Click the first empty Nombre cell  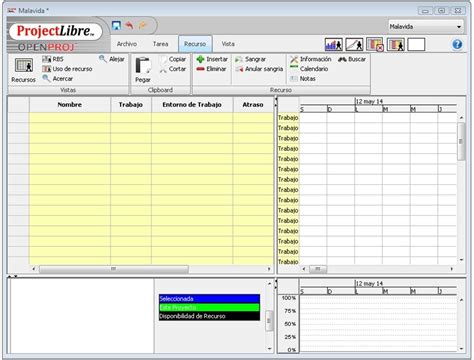[70, 118]
